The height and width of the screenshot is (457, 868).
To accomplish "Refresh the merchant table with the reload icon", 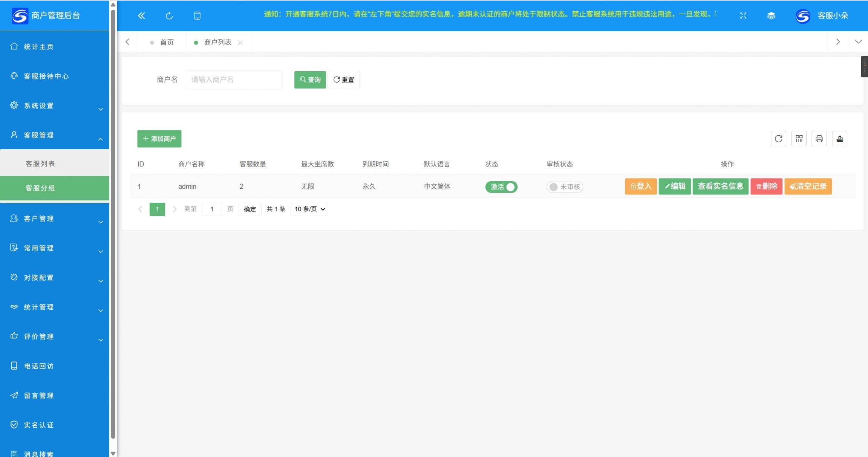I will pos(778,138).
